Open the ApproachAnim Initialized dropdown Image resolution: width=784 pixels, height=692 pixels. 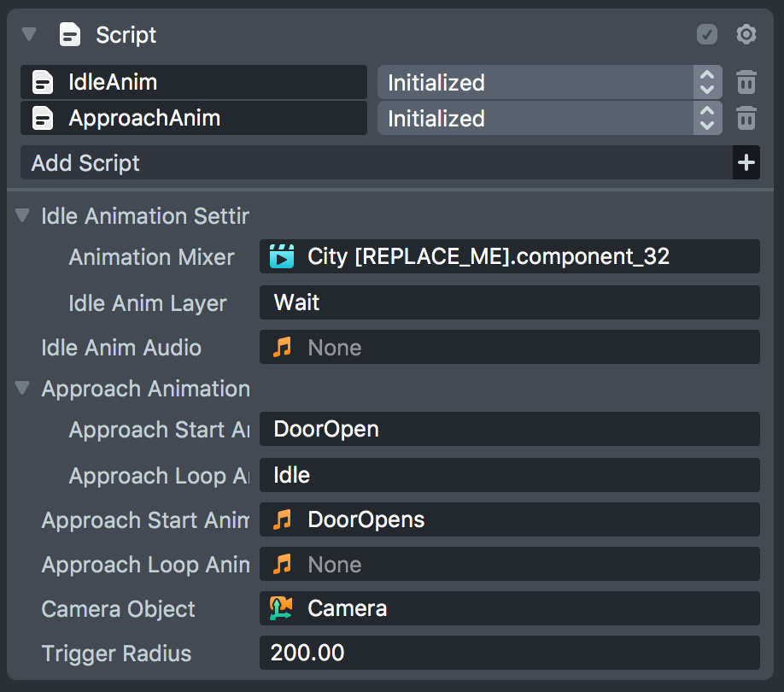click(x=549, y=118)
